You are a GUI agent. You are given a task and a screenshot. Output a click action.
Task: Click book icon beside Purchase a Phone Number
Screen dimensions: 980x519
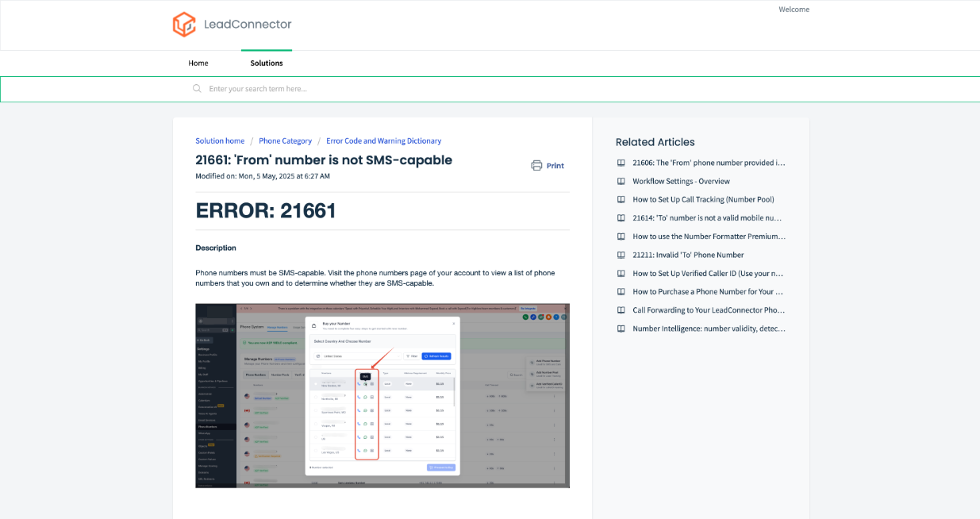click(x=621, y=291)
